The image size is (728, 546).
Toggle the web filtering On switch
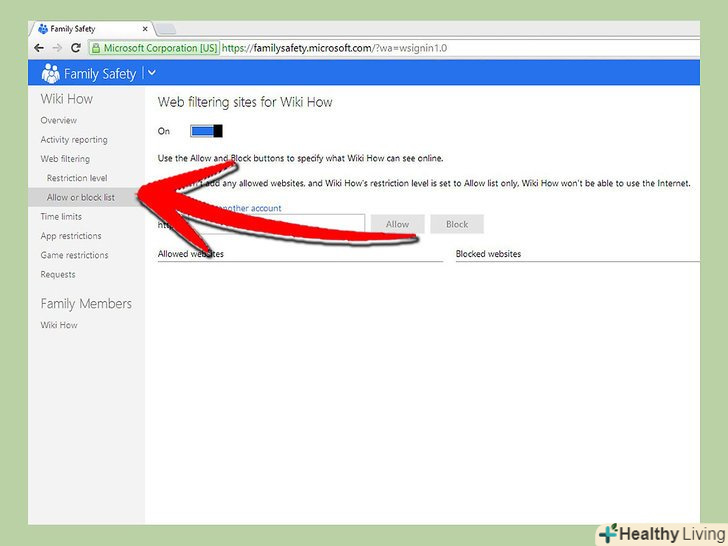point(206,131)
